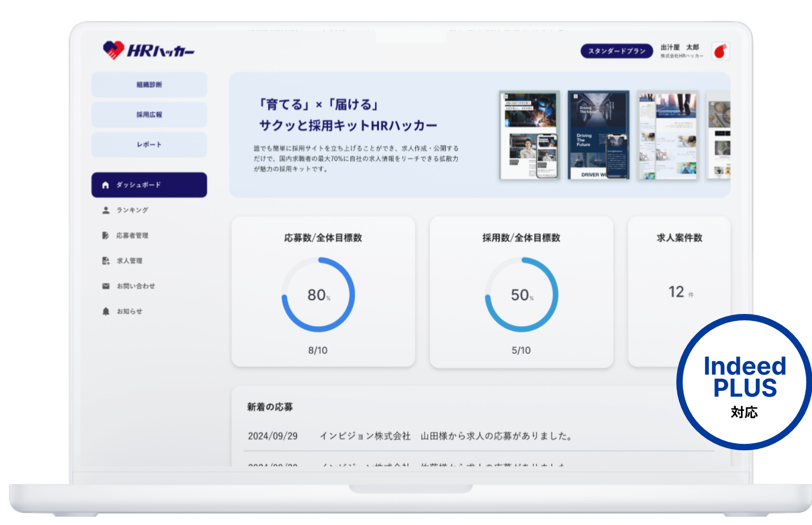Click the 50% hiring progress ring
The width and height of the screenshot is (812, 525).
click(x=522, y=295)
